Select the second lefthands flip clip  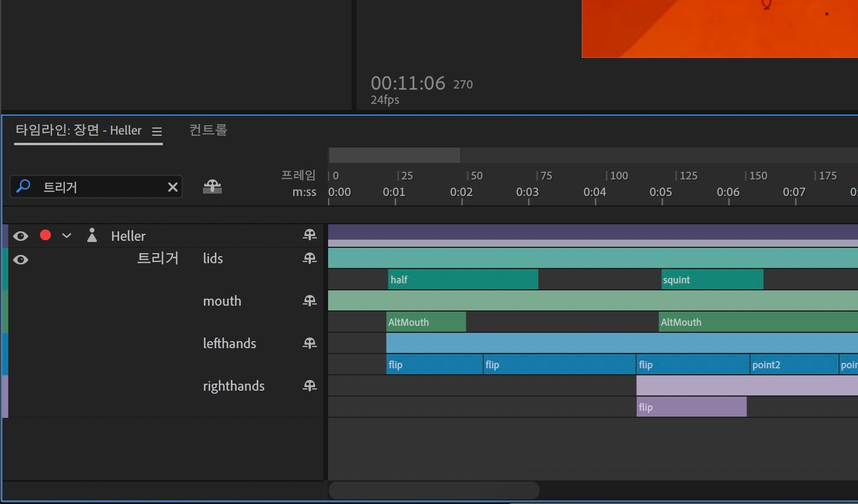[x=559, y=364]
